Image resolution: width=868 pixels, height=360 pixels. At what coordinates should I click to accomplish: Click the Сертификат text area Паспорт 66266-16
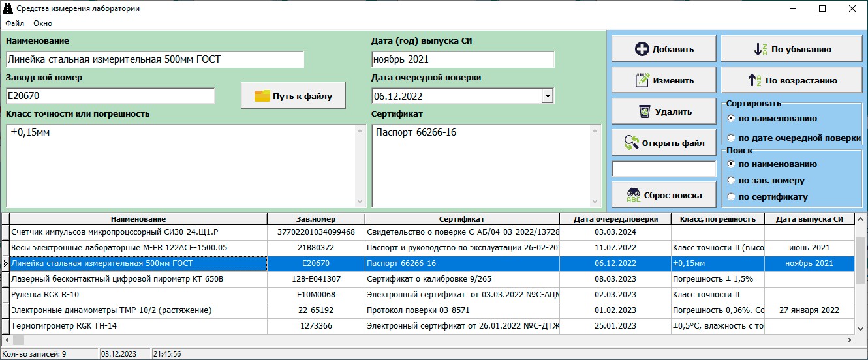(x=480, y=166)
